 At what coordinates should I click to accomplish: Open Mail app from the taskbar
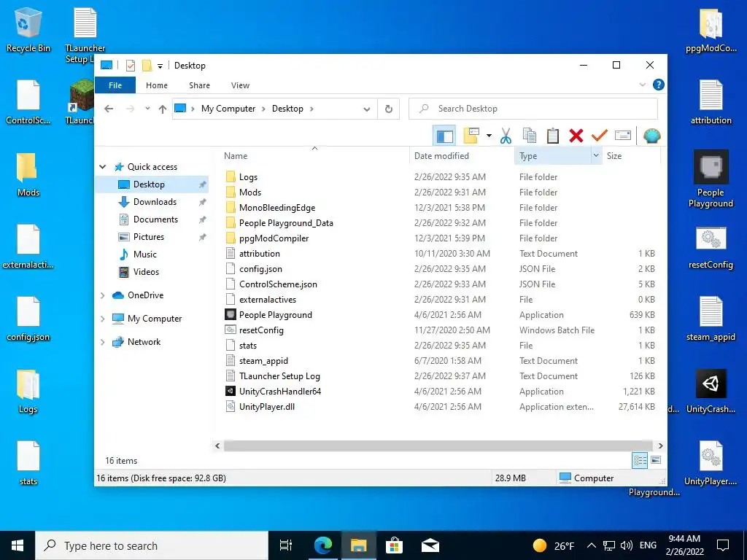click(x=430, y=545)
